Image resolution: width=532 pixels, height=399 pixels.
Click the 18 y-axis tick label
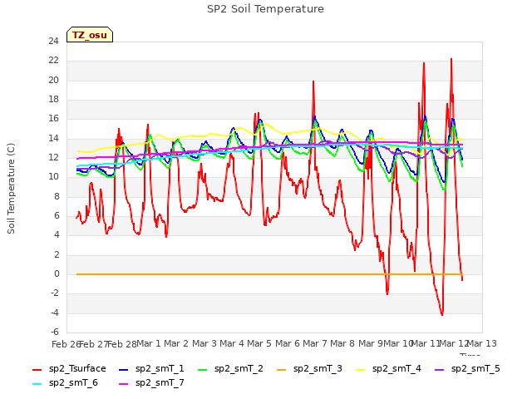[x=53, y=99]
